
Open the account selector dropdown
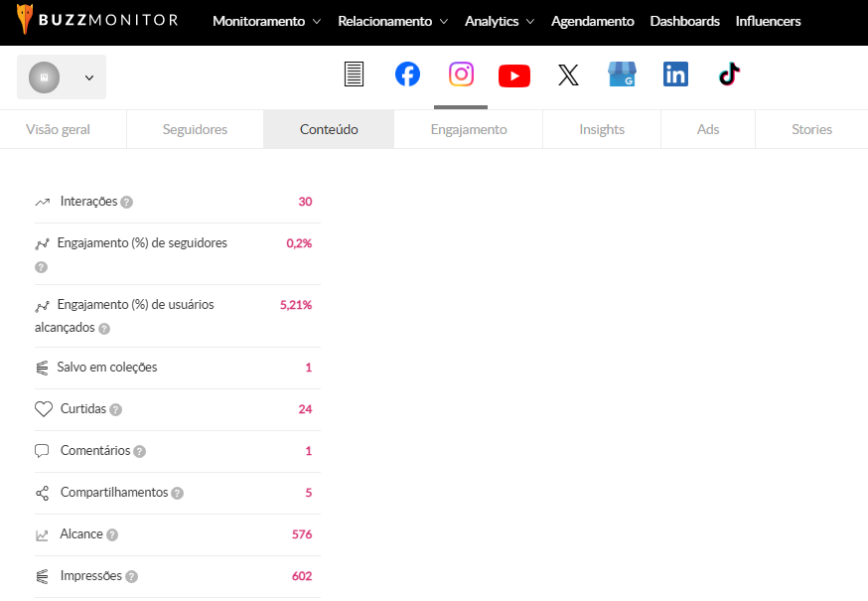[62, 77]
